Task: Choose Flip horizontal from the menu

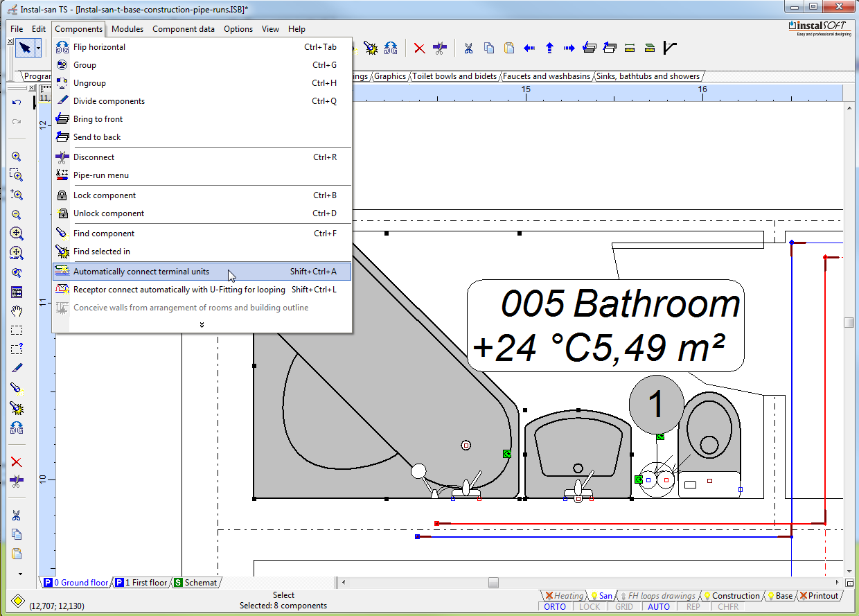Action: pos(202,47)
